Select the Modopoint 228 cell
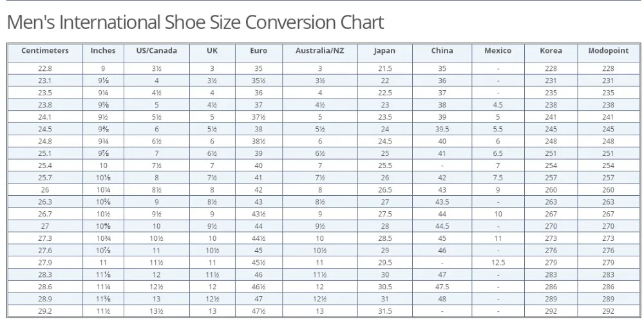 (x=609, y=68)
